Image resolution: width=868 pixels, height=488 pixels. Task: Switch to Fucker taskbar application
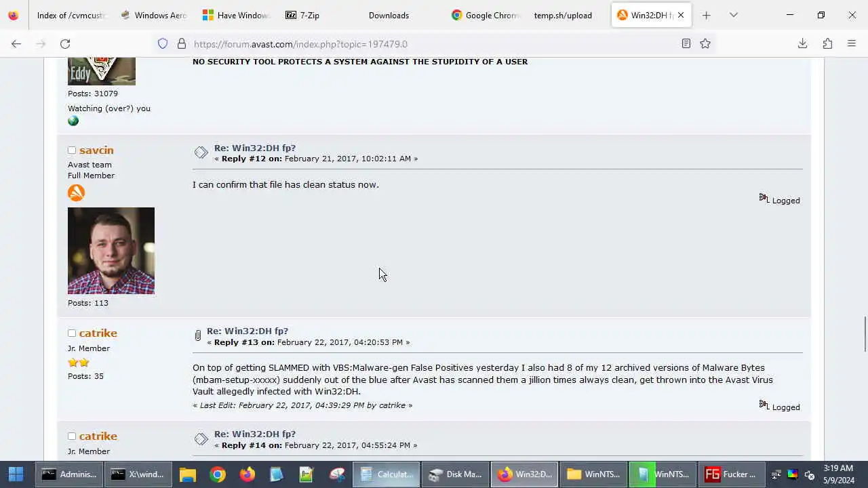click(x=731, y=474)
